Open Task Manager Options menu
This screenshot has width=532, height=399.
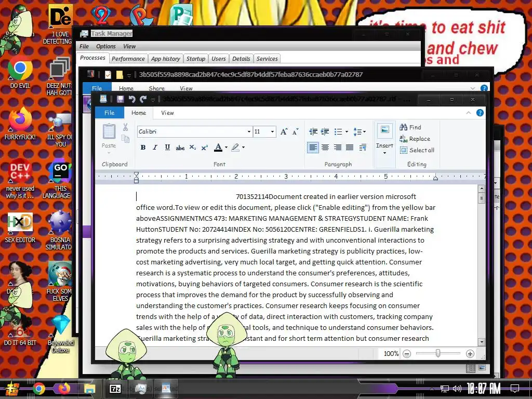click(105, 46)
